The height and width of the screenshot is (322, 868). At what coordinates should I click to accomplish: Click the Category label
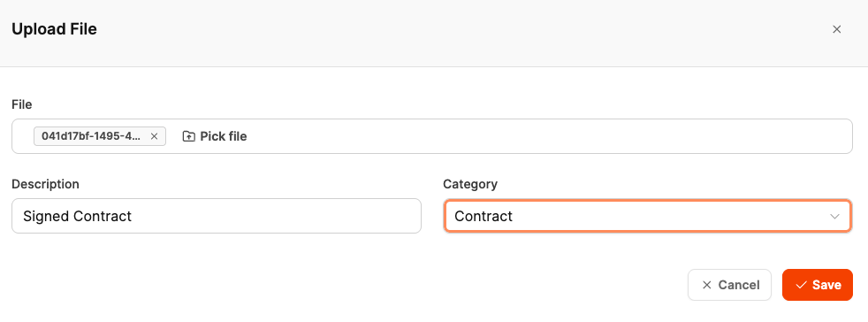tap(470, 184)
